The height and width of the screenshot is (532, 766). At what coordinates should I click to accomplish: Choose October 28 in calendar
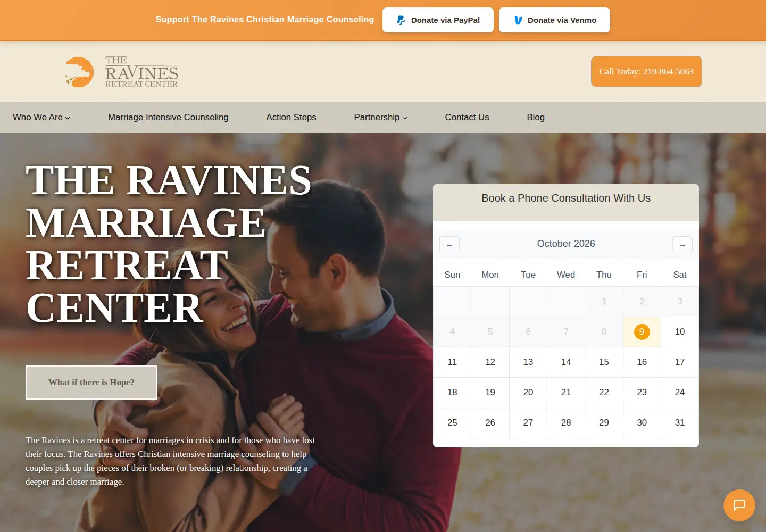coord(566,423)
